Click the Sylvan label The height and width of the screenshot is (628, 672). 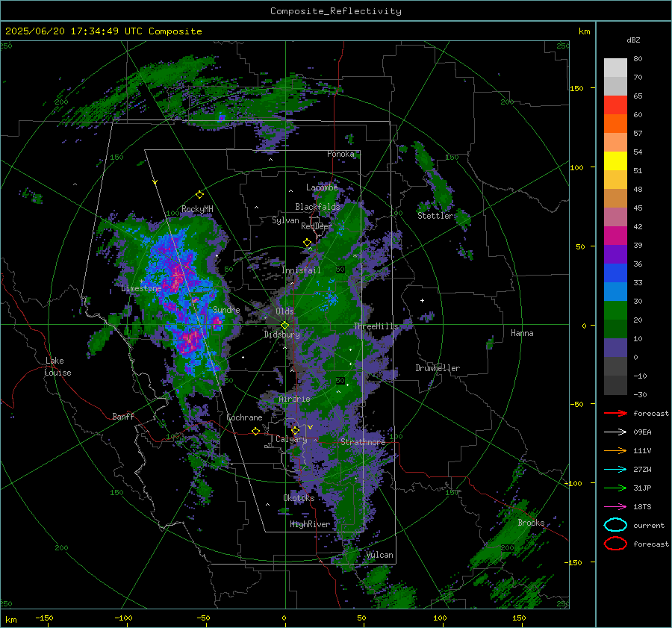click(285, 220)
